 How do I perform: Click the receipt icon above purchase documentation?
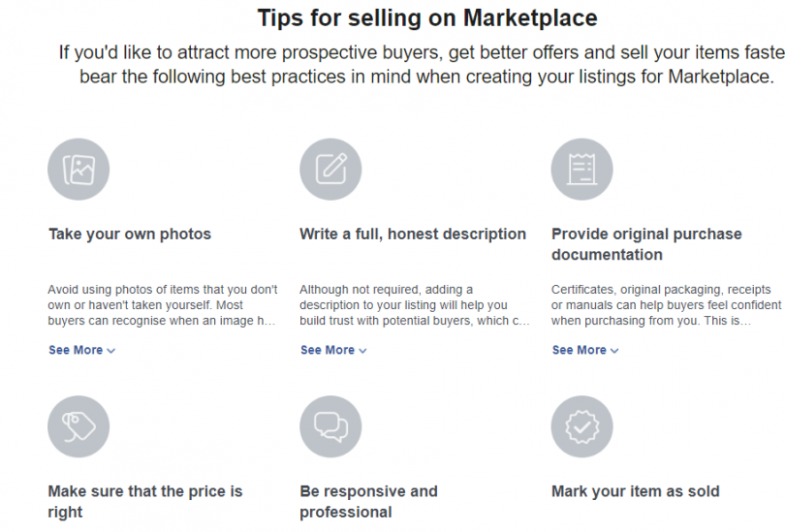(582, 171)
